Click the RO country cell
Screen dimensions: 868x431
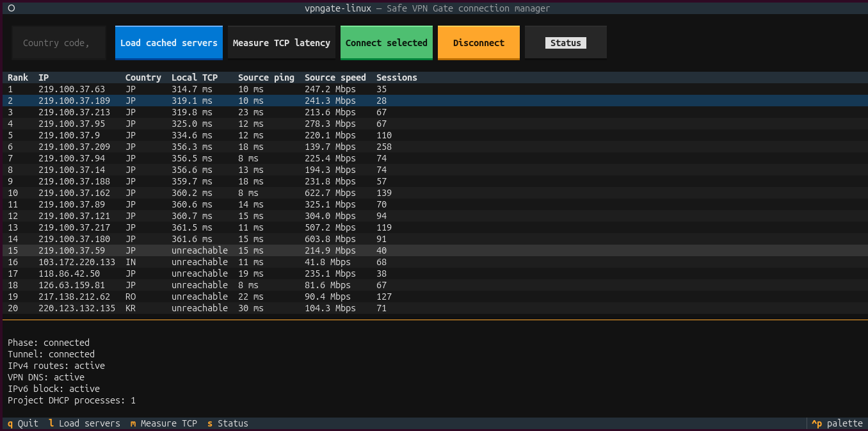(x=131, y=297)
